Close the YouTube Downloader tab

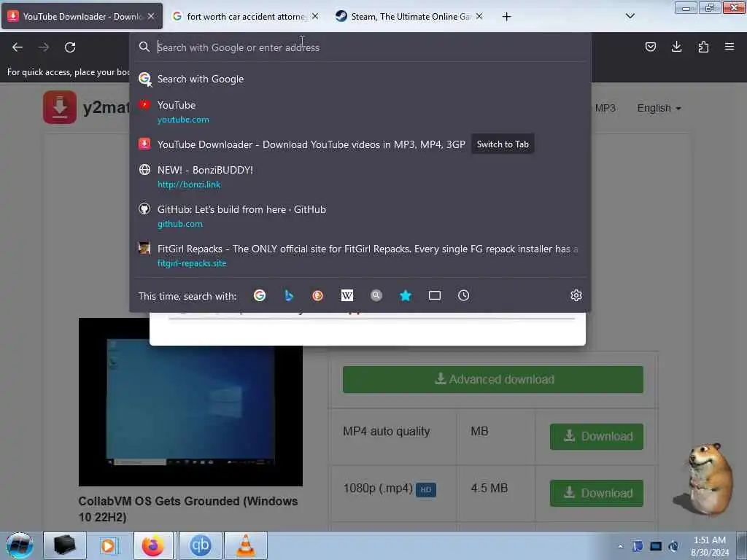[x=151, y=16]
